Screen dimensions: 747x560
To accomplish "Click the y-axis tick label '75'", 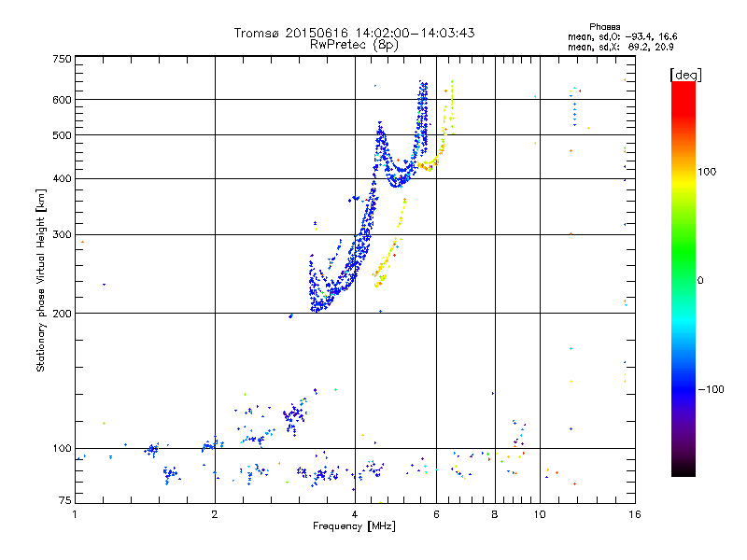I will click(65, 500).
